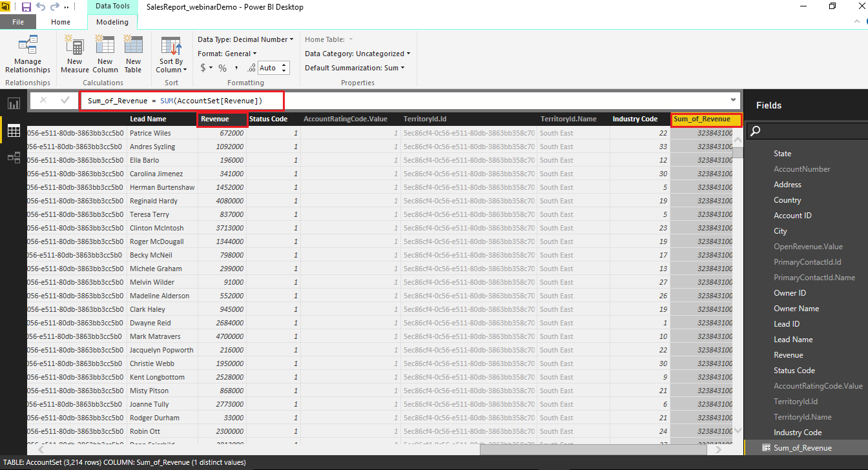
Task: Create a New Table
Action: [133, 54]
